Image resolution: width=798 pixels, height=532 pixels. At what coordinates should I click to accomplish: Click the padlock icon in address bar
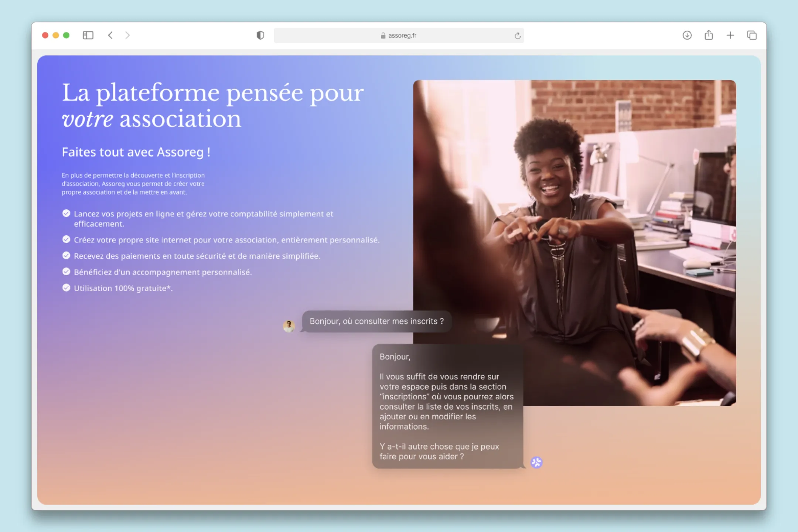pyautogui.click(x=383, y=36)
